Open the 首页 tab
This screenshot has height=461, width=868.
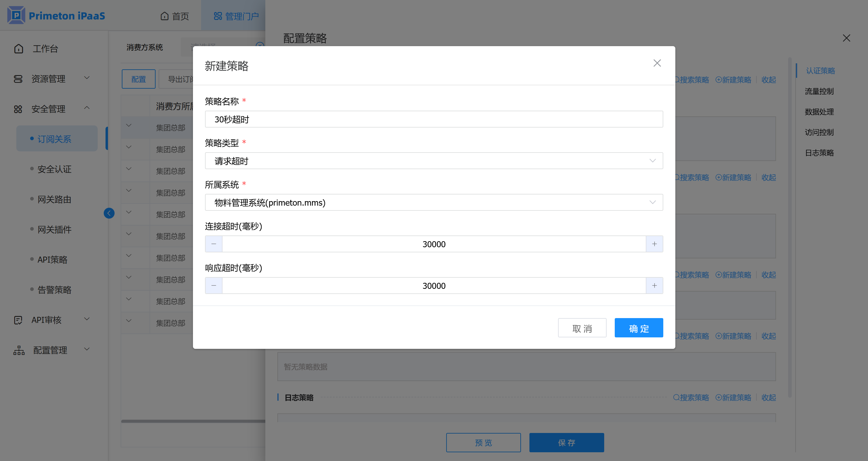[x=175, y=16]
